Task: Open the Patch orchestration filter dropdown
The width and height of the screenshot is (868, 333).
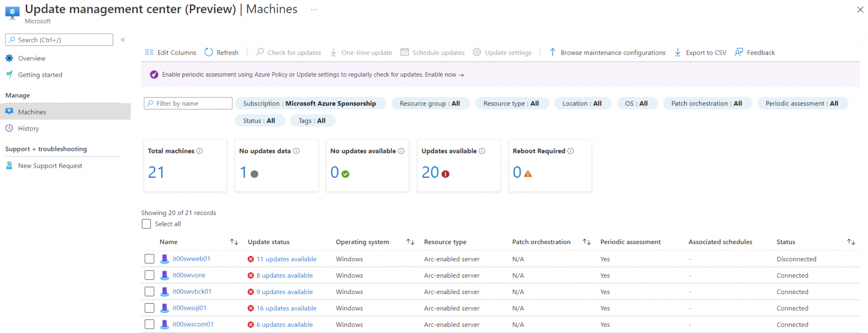Action: point(708,103)
